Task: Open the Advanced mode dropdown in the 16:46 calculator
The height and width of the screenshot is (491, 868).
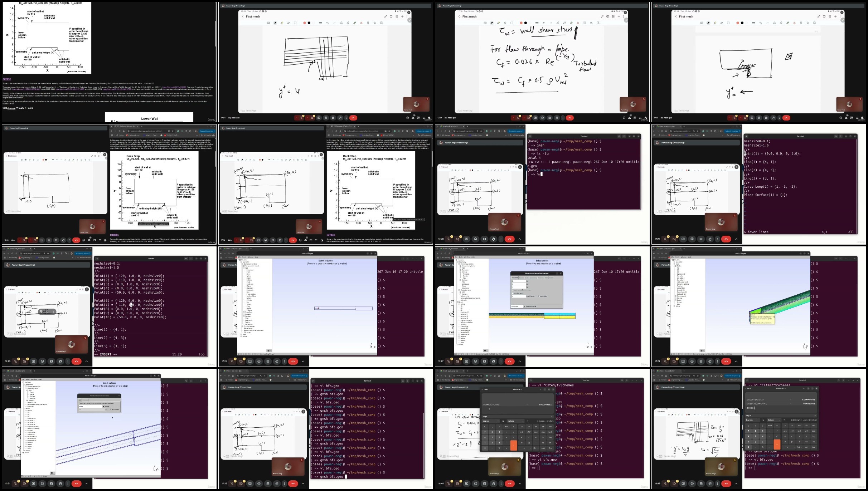Action: pos(517,389)
